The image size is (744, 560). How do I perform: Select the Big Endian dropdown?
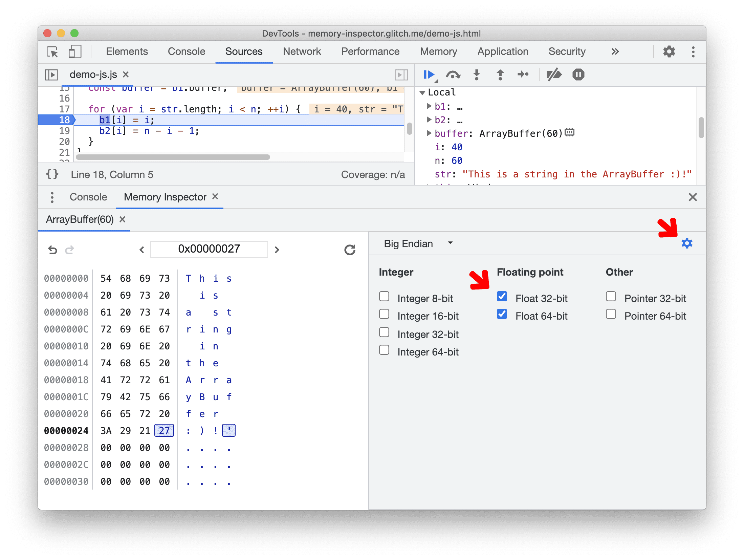click(412, 244)
